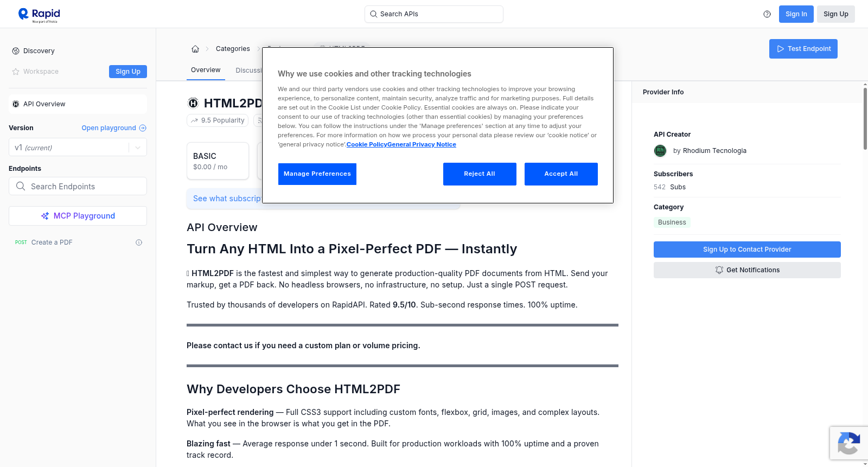Click Get Notifications button

(747, 270)
